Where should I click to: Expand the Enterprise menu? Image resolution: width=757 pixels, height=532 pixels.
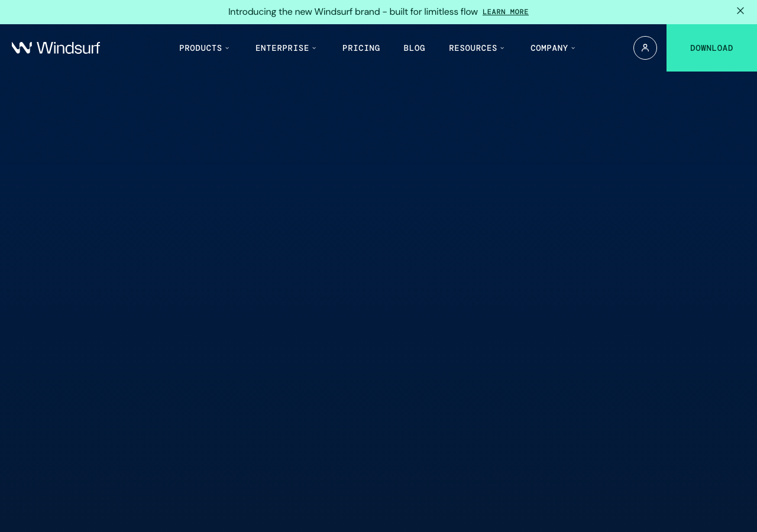[286, 48]
